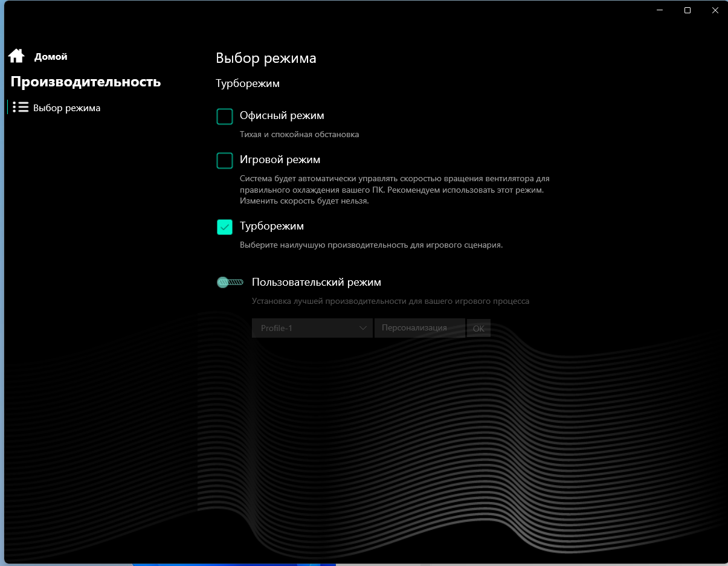Click the Офисный режим label
The image size is (728, 566).
pyautogui.click(x=282, y=115)
